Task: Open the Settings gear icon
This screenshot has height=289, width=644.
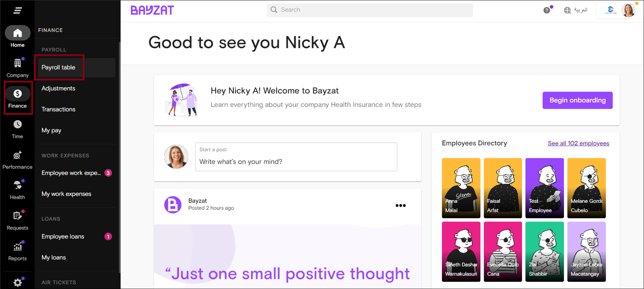Action: pos(17,282)
